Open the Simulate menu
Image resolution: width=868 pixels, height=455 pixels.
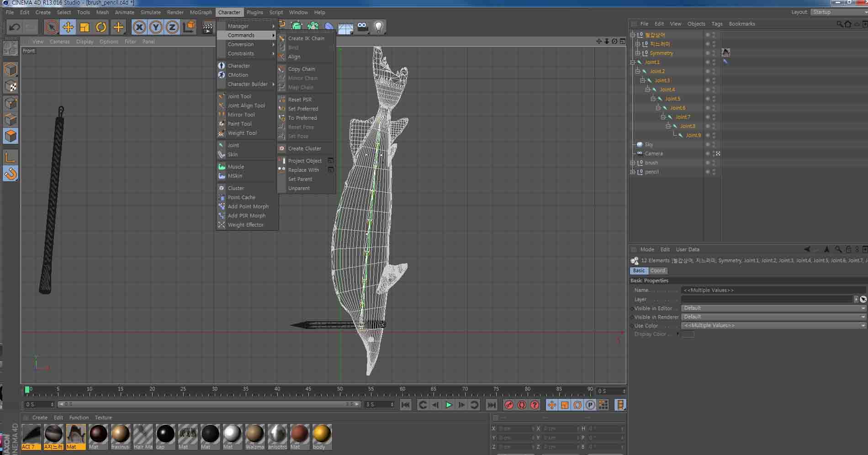[151, 12]
